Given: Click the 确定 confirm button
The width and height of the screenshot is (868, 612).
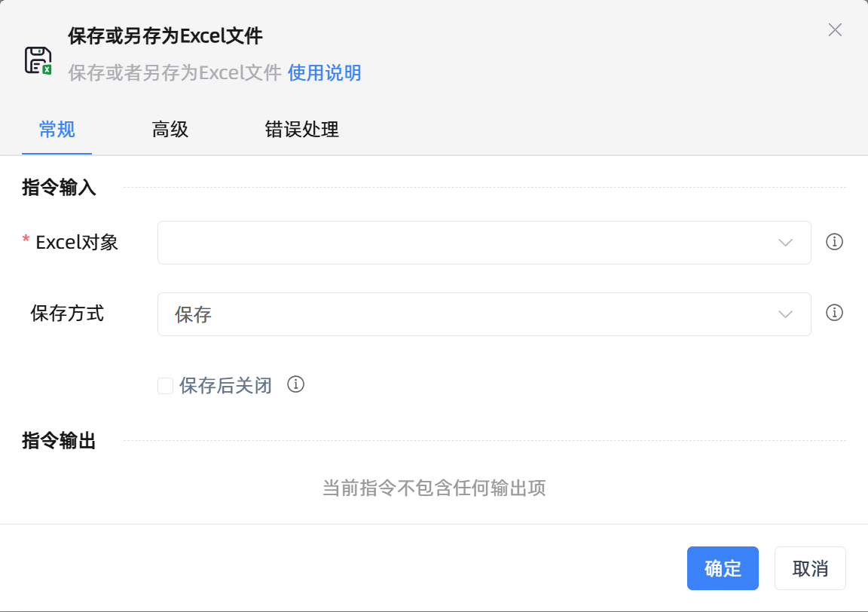Looking at the screenshot, I should 723,568.
